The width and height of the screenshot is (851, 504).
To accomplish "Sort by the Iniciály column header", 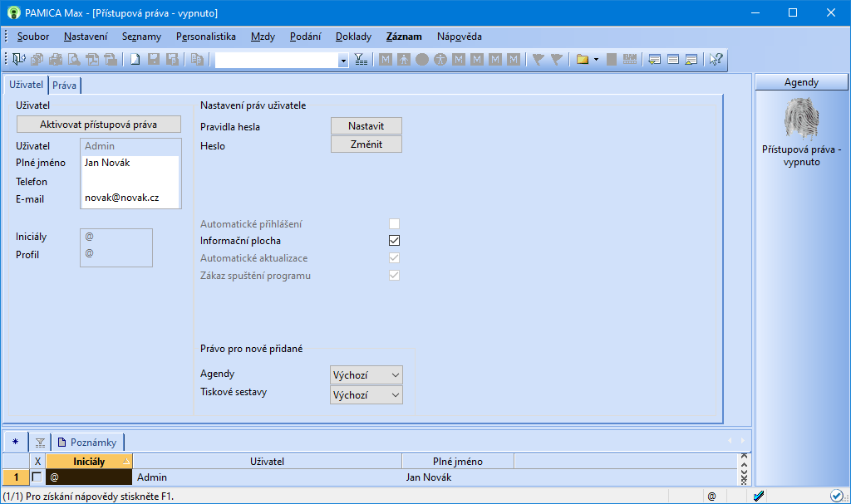I will coord(89,462).
